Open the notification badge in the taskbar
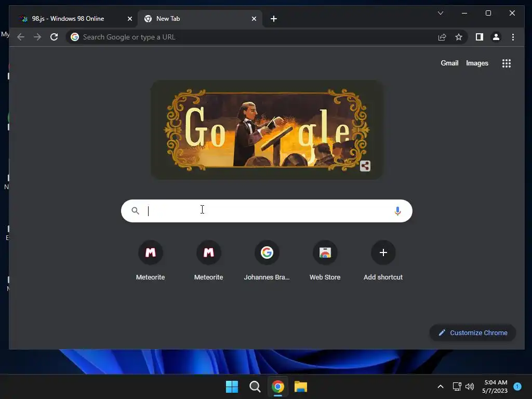The image size is (532, 399). pyautogui.click(x=517, y=387)
